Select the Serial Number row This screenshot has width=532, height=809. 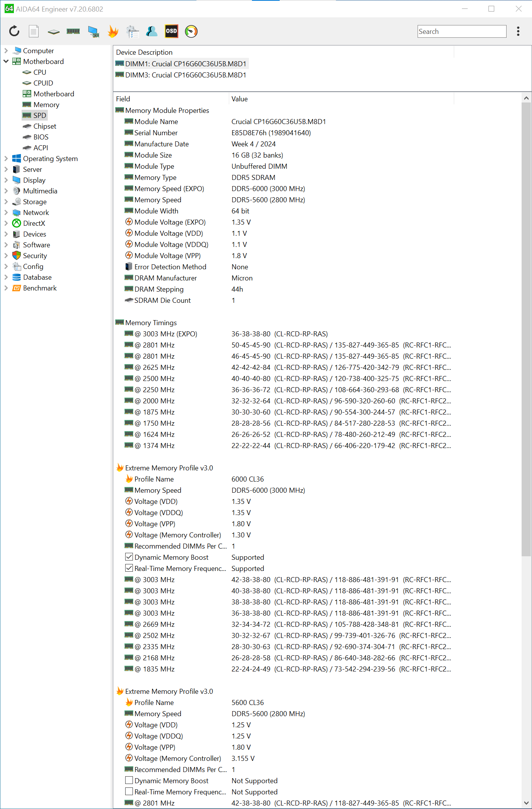(x=284, y=133)
